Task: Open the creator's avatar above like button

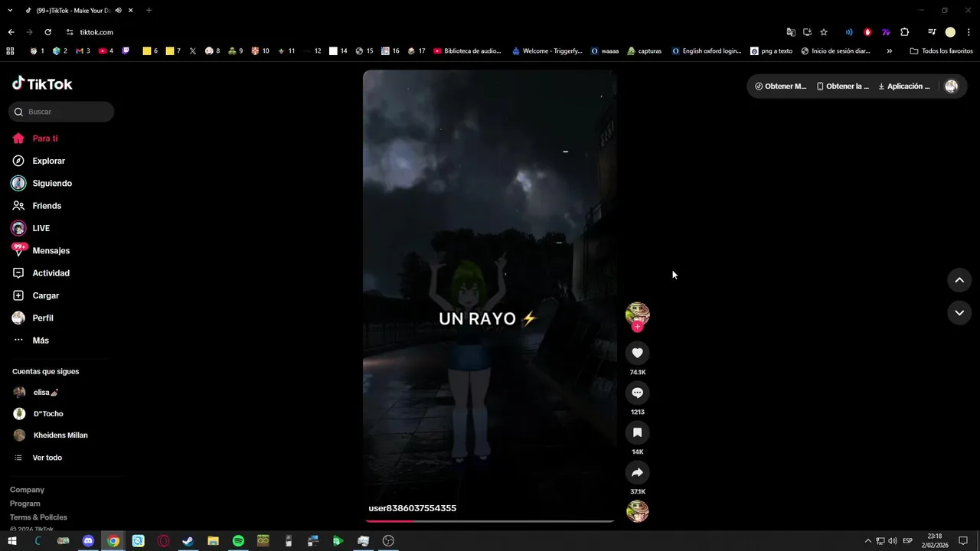Action: [x=637, y=314]
